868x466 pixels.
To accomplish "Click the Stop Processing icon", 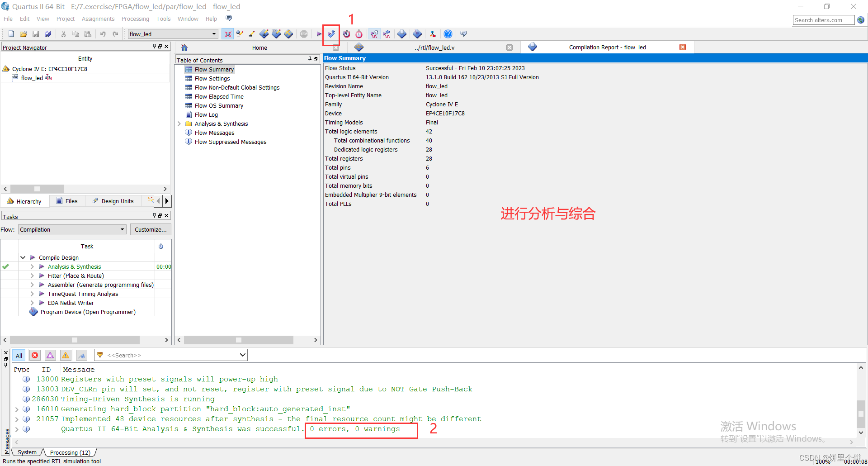I will coord(304,34).
